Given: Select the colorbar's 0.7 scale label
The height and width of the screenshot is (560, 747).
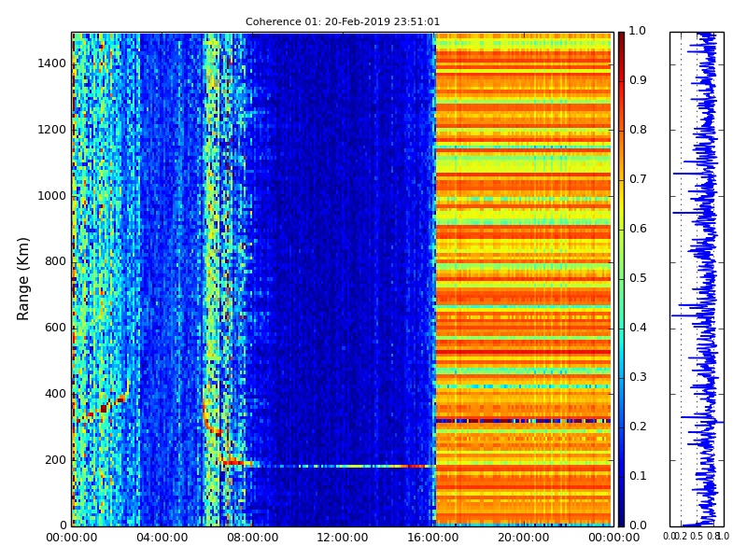Looking at the screenshot, I should click(x=638, y=179).
